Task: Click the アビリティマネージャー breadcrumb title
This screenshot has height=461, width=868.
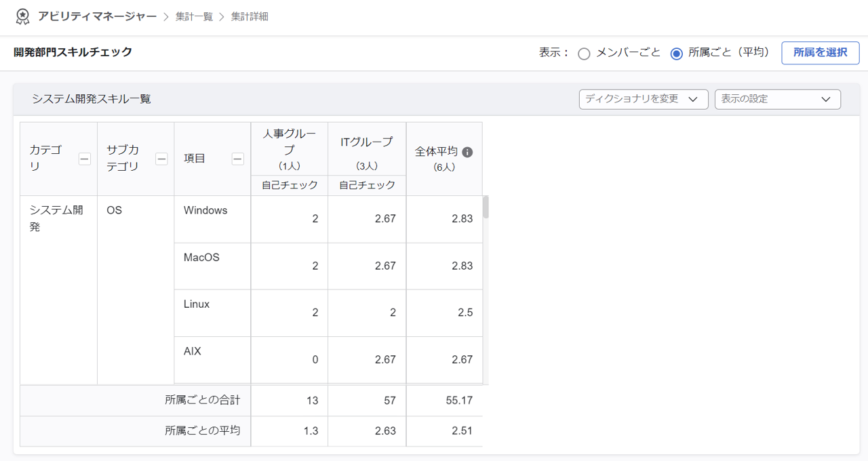Action: click(x=97, y=16)
